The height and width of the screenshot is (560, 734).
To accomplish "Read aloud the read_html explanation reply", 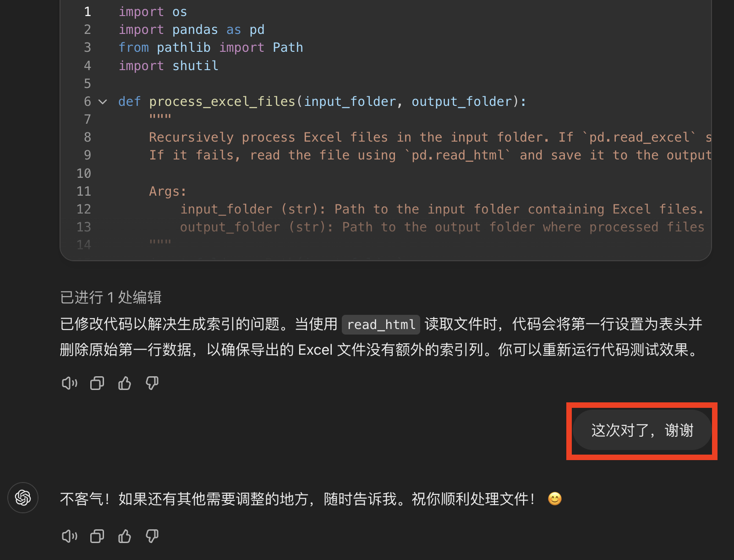I will [x=70, y=383].
